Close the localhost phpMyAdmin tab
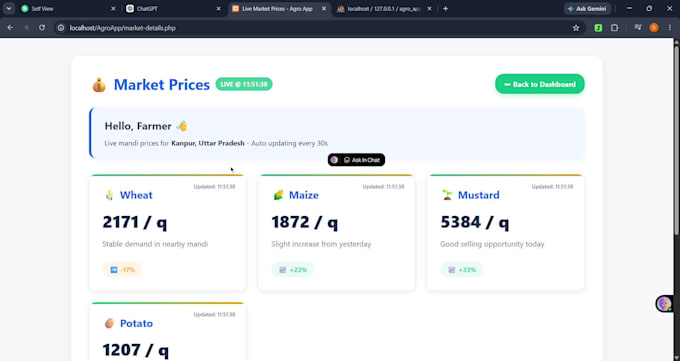Image resolution: width=680 pixels, height=361 pixels. pos(429,9)
